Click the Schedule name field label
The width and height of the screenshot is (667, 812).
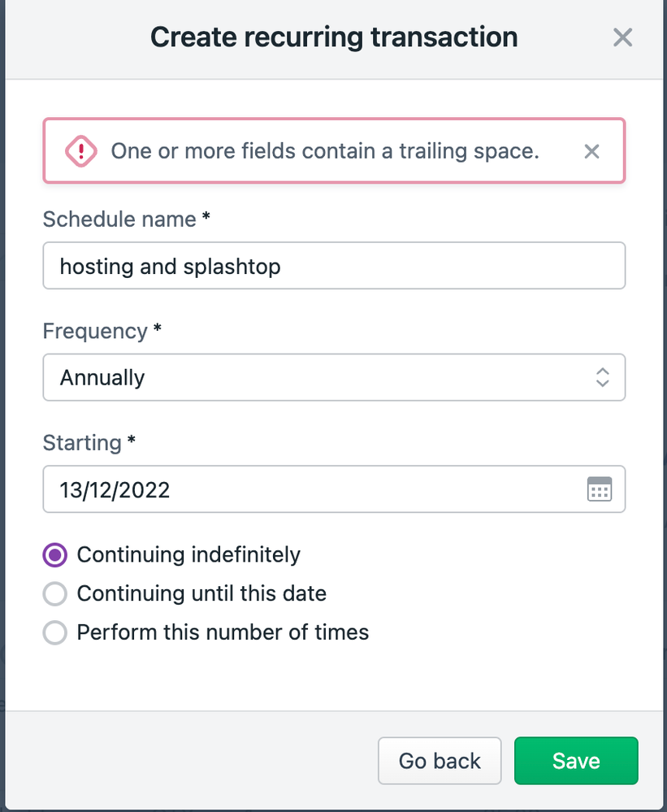pos(119,219)
